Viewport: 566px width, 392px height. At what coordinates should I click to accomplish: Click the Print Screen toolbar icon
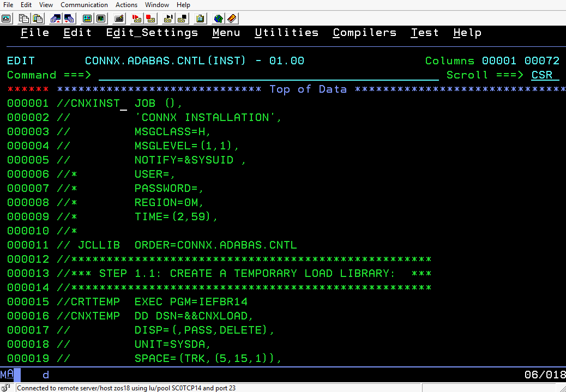pyautogui.click(x=7, y=19)
